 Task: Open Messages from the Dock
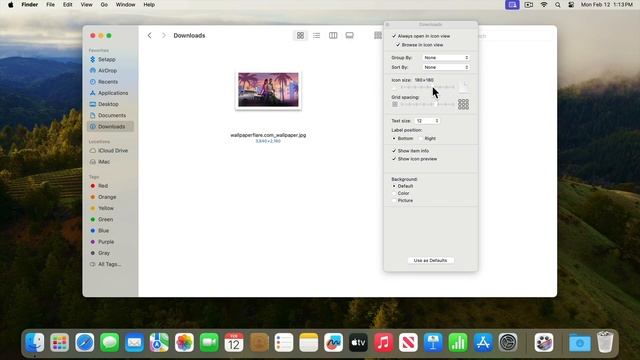(x=109, y=342)
